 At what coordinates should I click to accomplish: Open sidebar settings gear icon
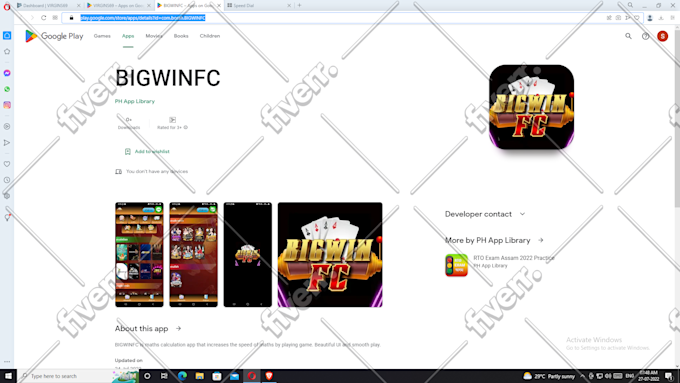point(7,196)
